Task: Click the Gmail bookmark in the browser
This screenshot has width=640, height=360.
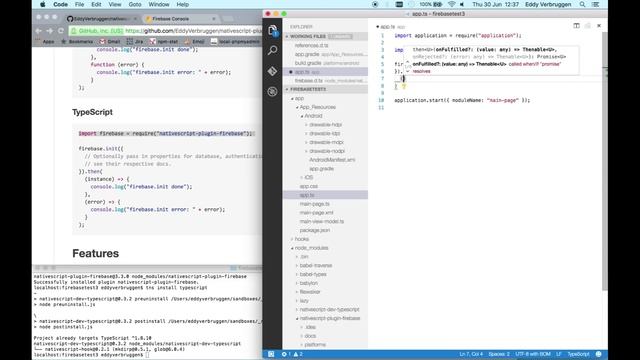Action: (110, 41)
